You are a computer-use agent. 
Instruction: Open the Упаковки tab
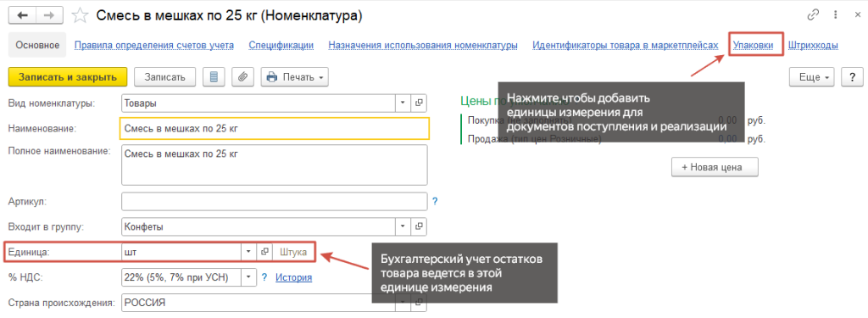coord(753,45)
